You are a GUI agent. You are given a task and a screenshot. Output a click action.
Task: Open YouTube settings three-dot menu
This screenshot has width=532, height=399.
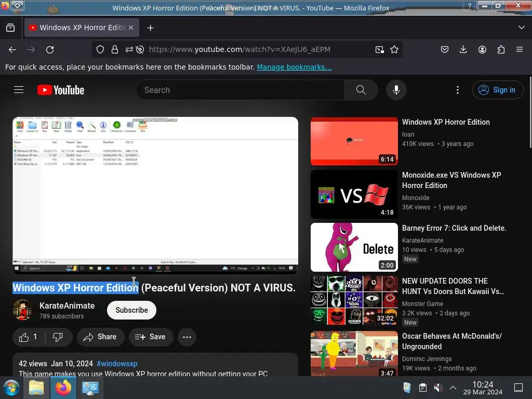(457, 90)
